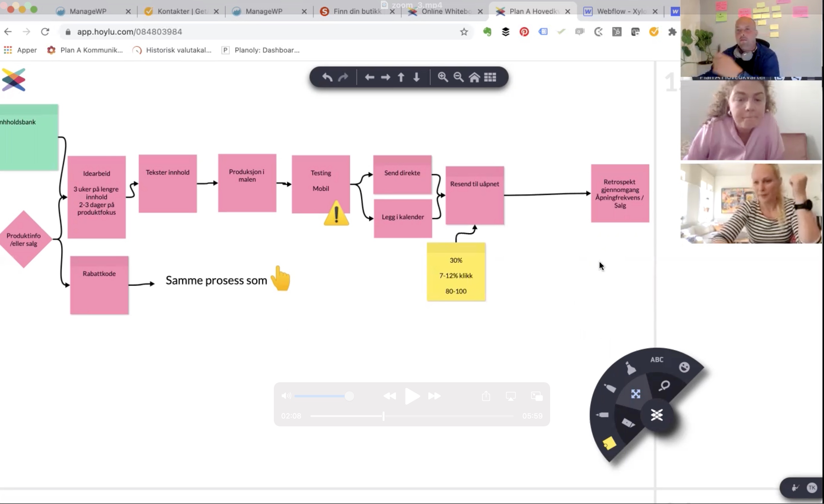This screenshot has width=824, height=504.
Task: Zoom out of the whiteboard
Action: pos(459,77)
